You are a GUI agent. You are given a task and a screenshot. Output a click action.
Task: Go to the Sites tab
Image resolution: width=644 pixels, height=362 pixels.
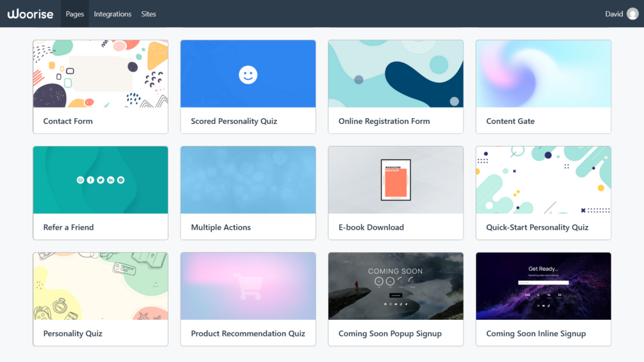click(x=148, y=14)
